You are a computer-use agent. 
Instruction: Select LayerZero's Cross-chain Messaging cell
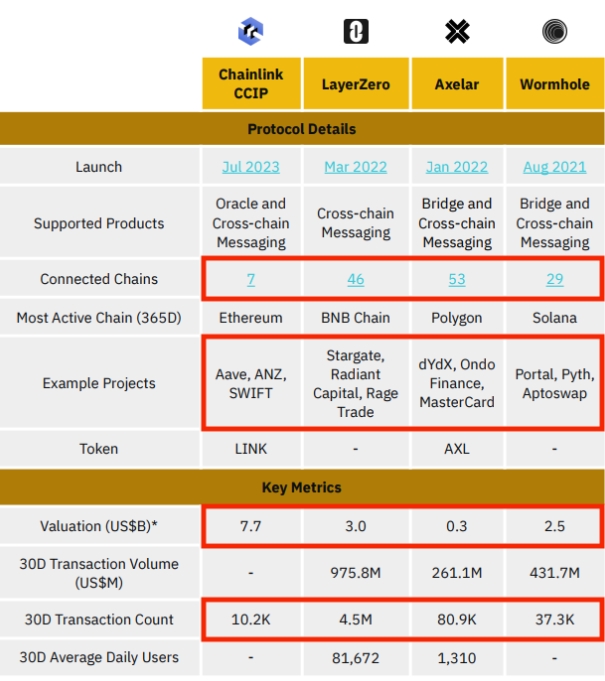[x=356, y=223]
